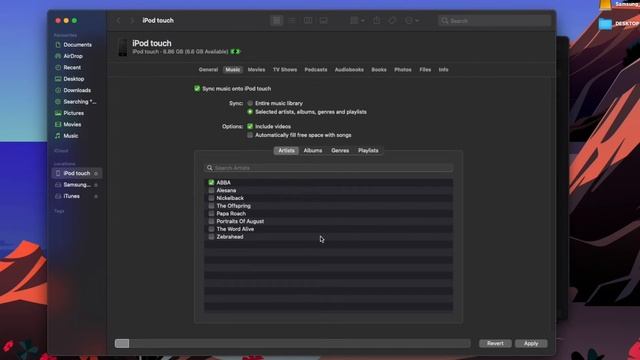The height and width of the screenshot is (360, 640).
Task: Click the storage capacity bar
Action: (x=293, y=344)
